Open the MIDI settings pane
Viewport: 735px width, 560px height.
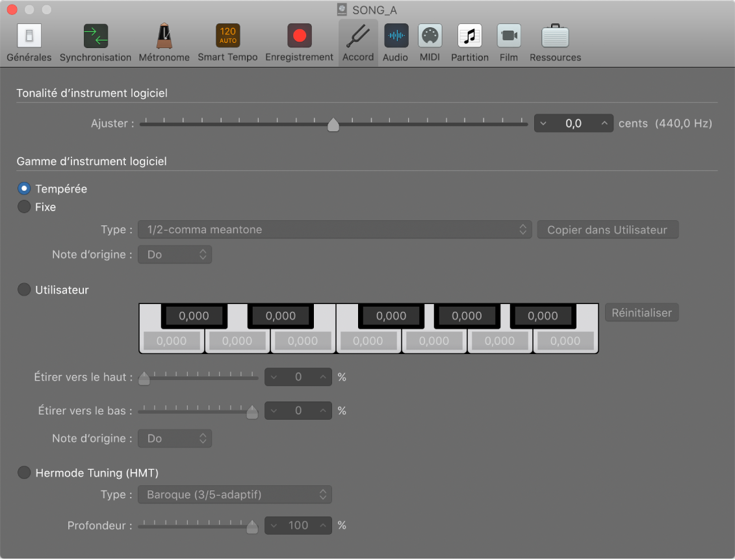(430, 43)
